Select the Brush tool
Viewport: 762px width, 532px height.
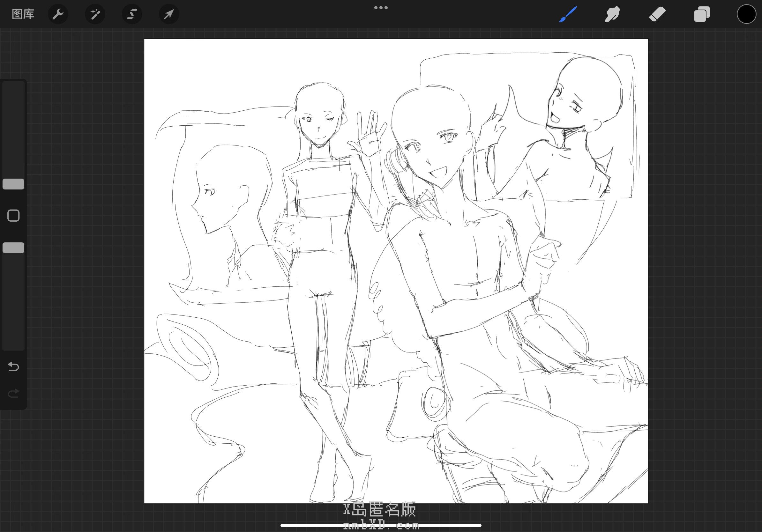pos(568,14)
